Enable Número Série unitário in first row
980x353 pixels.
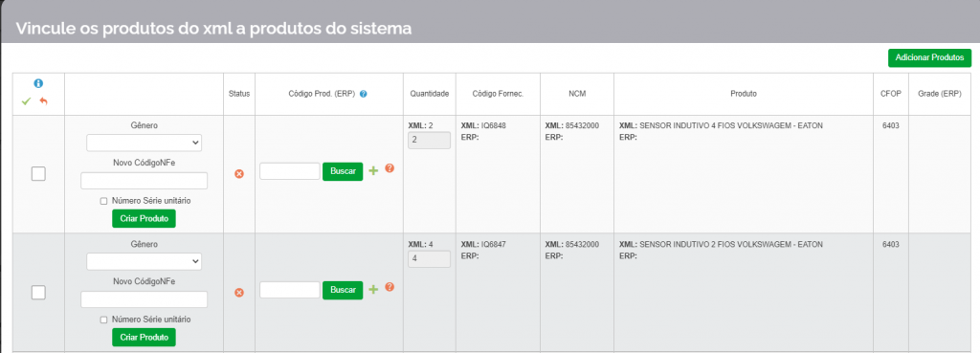(x=104, y=201)
